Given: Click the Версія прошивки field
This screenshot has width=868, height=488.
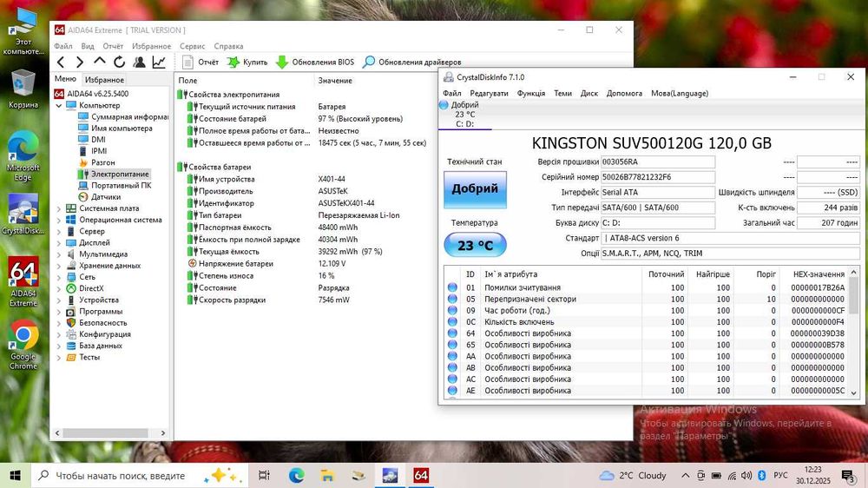Looking at the screenshot, I should click(658, 162).
